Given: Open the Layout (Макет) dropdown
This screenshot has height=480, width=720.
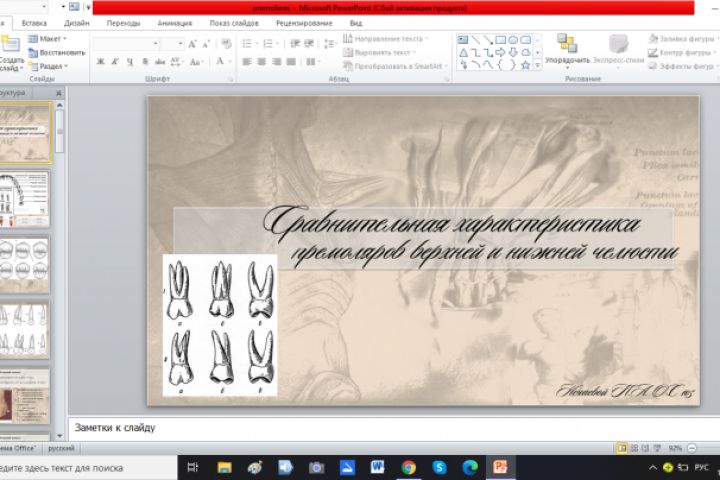Looking at the screenshot, I should tap(47, 39).
